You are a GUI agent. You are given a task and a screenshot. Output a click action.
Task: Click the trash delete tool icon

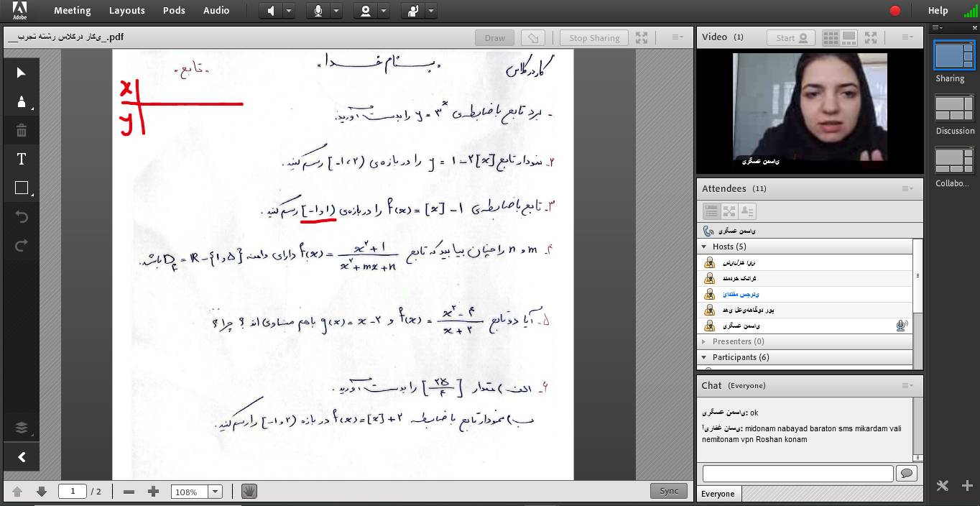(21, 130)
